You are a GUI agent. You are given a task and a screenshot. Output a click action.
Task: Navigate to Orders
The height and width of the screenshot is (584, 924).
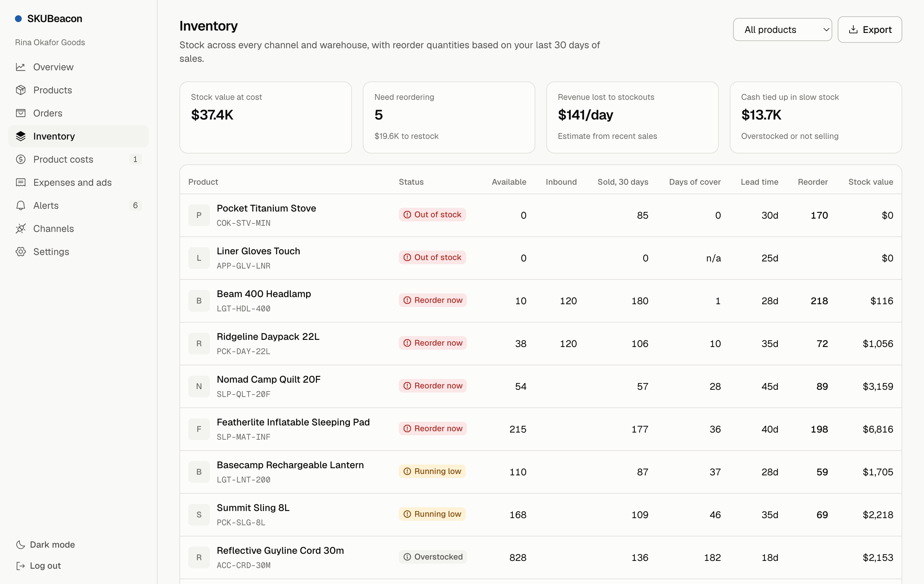[x=78, y=113]
